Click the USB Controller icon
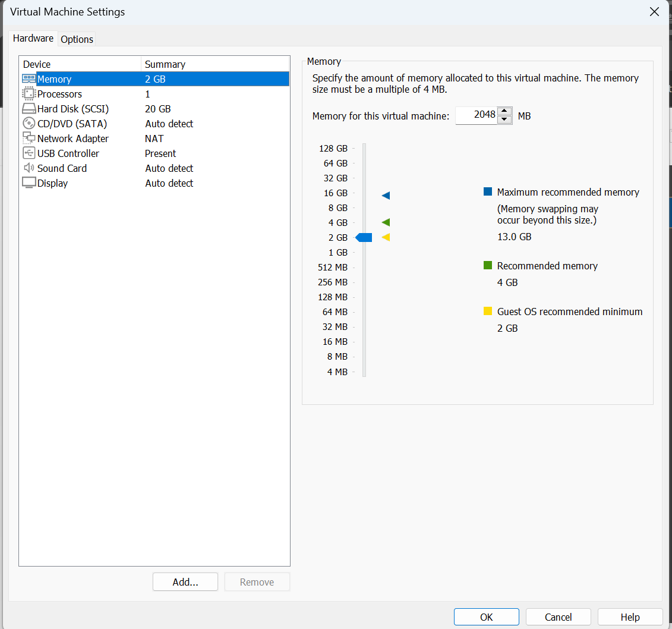Viewport: 672px width, 629px height. click(x=29, y=153)
